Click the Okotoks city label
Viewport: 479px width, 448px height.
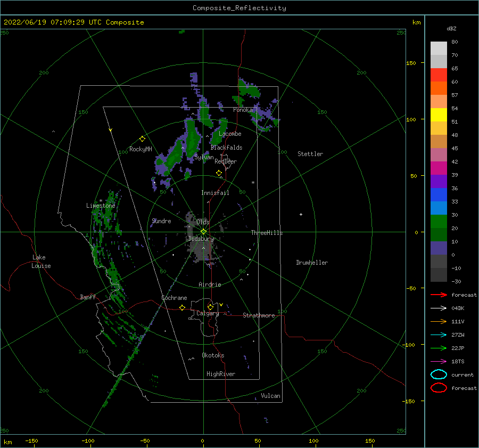[x=213, y=355]
